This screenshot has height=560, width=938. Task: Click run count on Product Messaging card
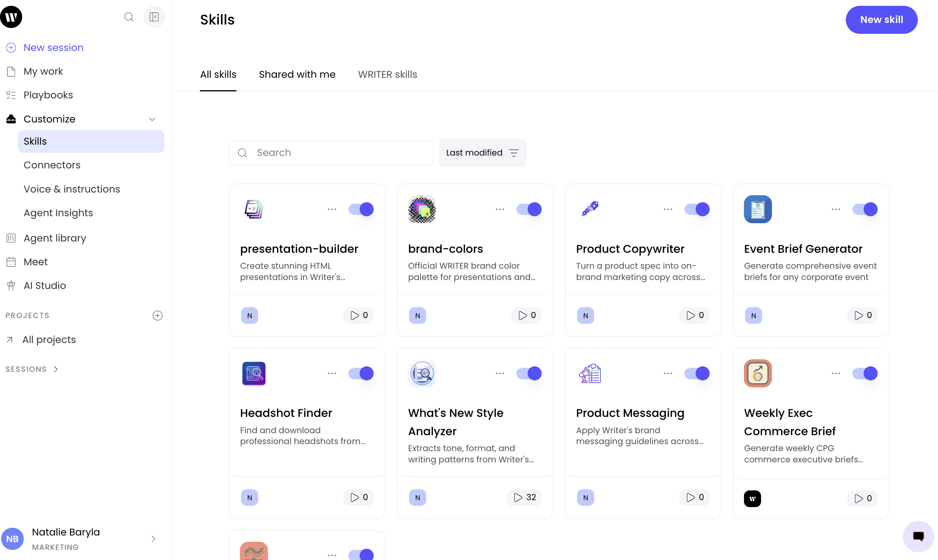click(x=695, y=497)
